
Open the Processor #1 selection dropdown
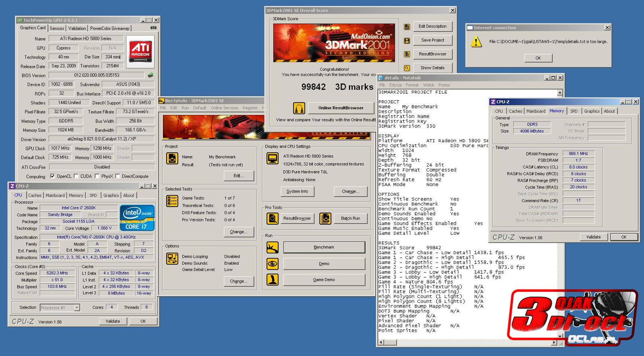[x=77, y=308]
